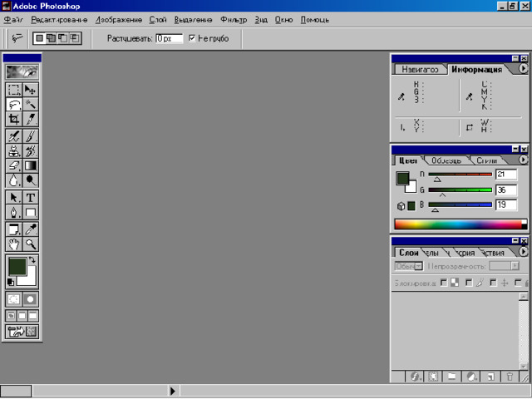Select the Magic Wand tool
This screenshot has width=532, height=399.
pos(30,105)
